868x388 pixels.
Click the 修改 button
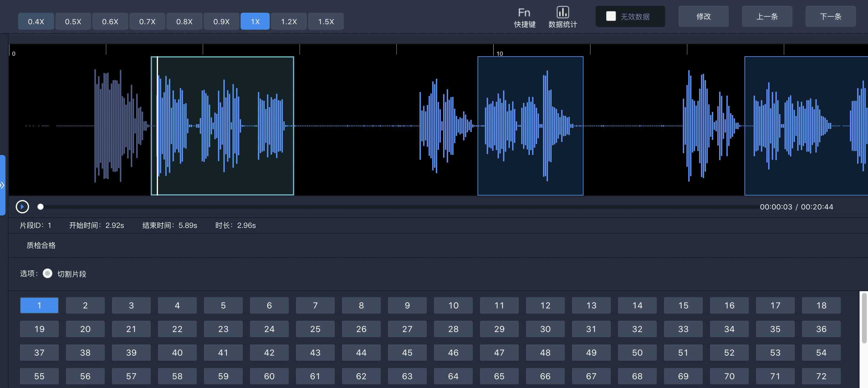click(703, 16)
